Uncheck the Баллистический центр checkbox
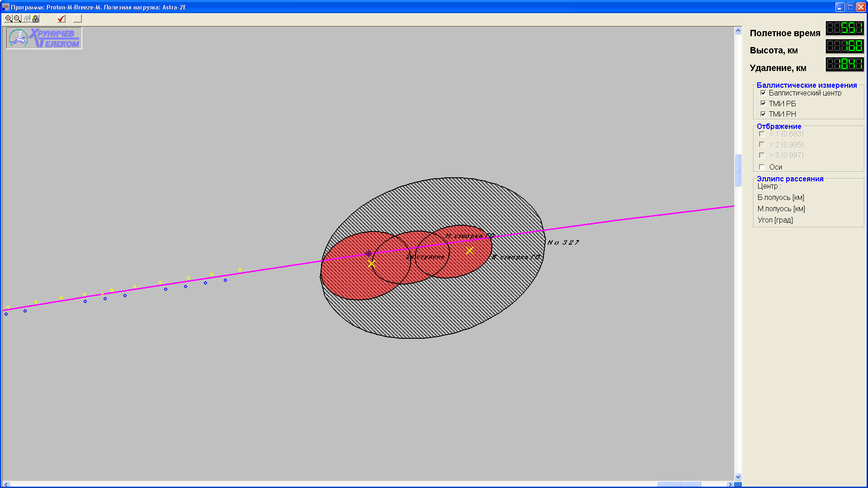The width and height of the screenshot is (868, 488). pos(763,93)
